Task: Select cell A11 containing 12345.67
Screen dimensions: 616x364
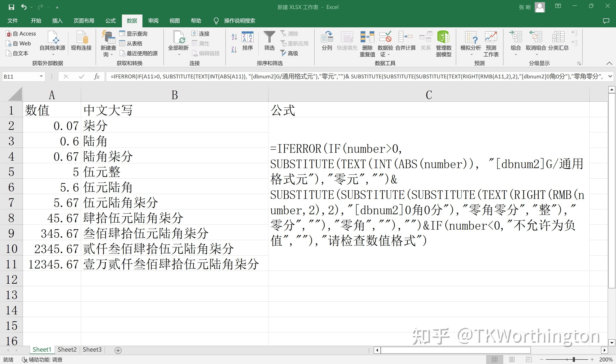Action: [x=52, y=263]
